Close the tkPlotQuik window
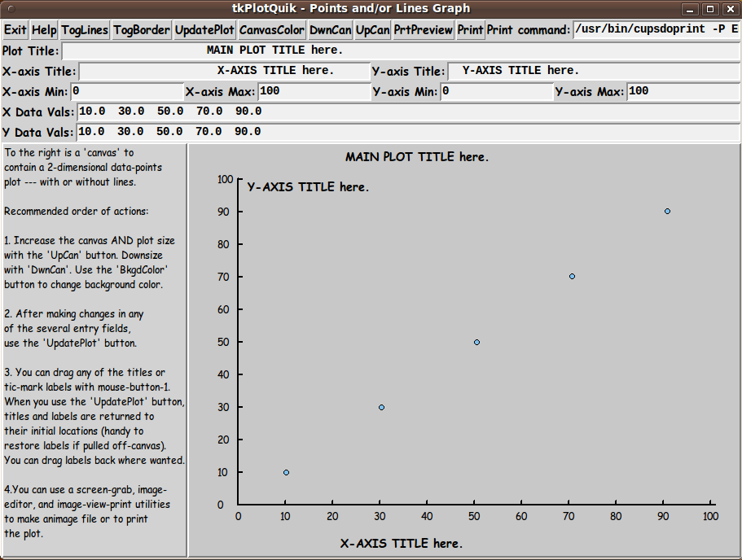The image size is (742, 560). [x=731, y=9]
